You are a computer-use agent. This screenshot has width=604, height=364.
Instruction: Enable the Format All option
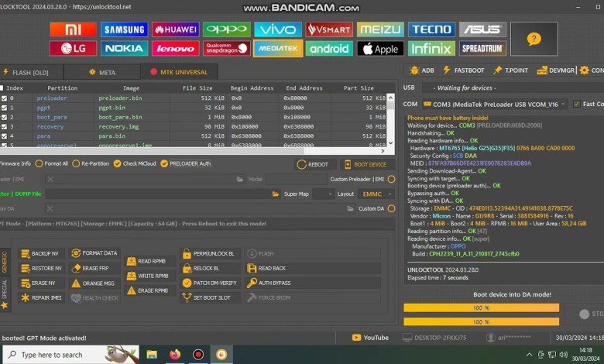[x=39, y=163]
